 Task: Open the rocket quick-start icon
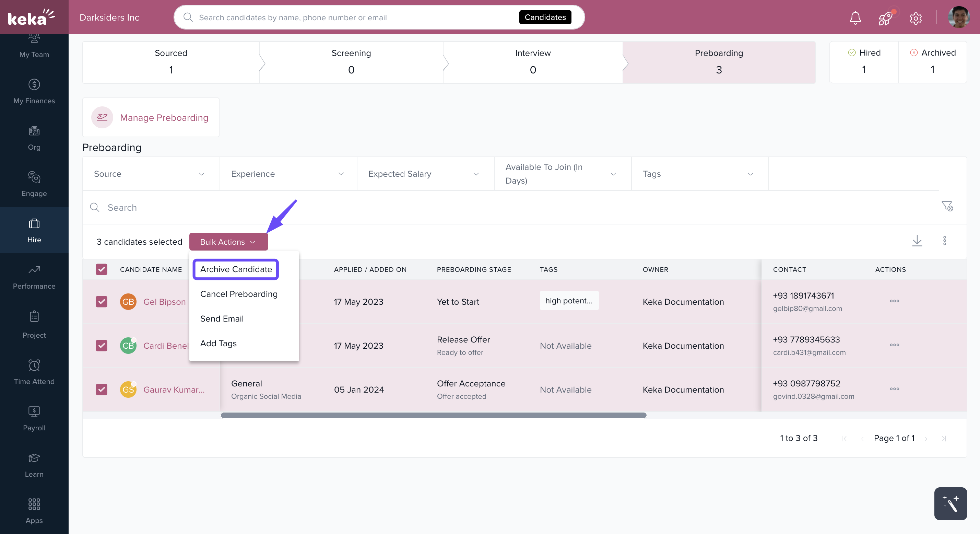pyautogui.click(x=885, y=18)
